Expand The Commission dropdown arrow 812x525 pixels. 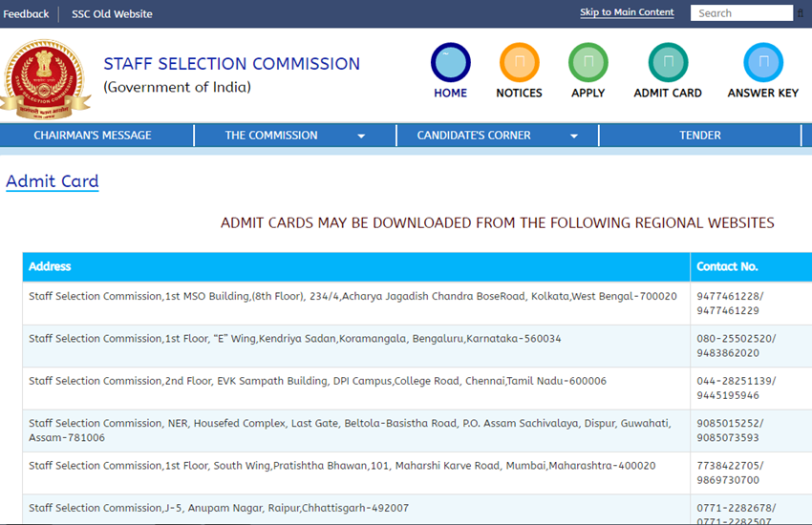pyautogui.click(x=361, y=136)
